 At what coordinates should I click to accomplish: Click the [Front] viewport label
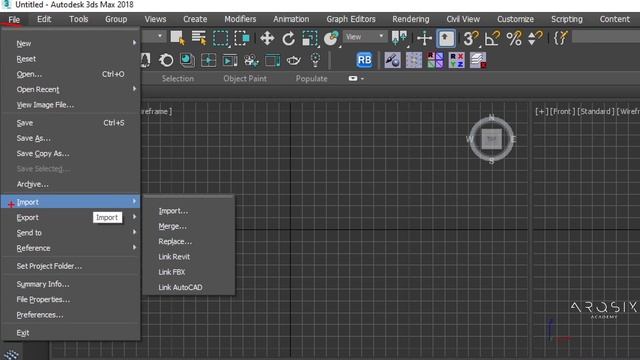tap(562, 111)
